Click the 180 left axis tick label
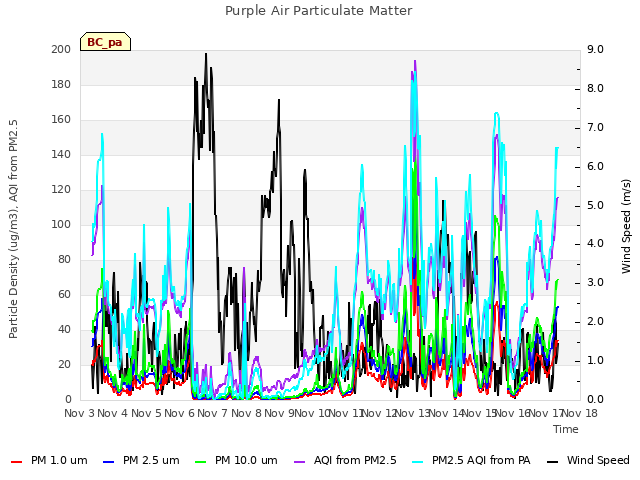Viewport: 640px width, 480px height. click(61, 84)
